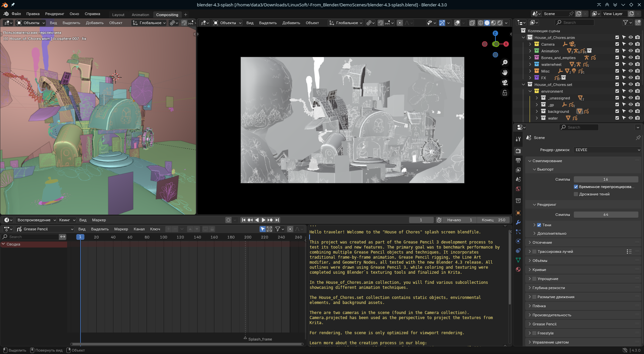Enable the Трассировка лучей checkbox
Viewport: 644px width, 354px height.
(534, 252)
